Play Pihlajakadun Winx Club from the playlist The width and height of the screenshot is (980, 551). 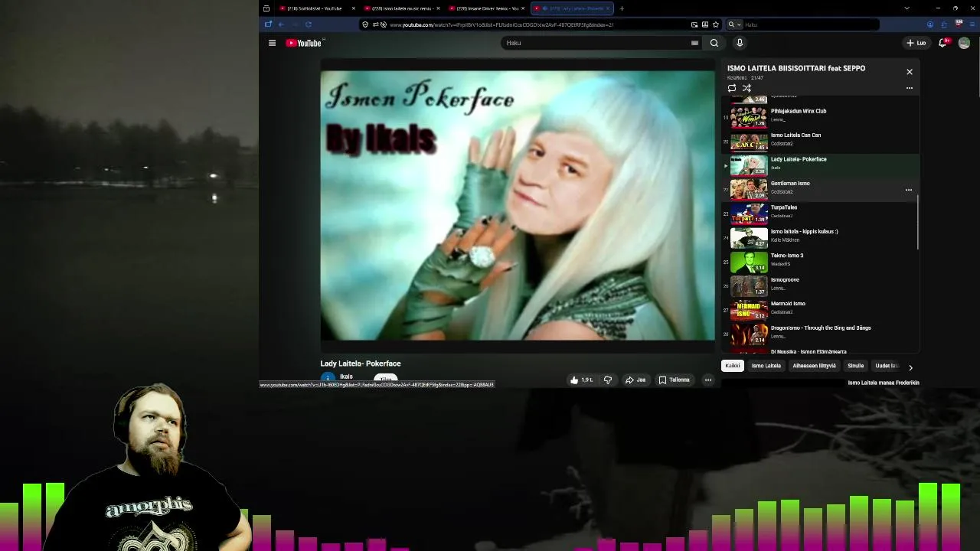point(819,116)
